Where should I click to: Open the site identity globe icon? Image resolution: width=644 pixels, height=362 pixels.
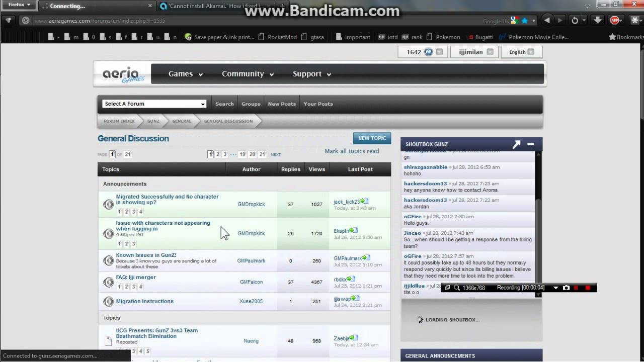coord(26,21)
